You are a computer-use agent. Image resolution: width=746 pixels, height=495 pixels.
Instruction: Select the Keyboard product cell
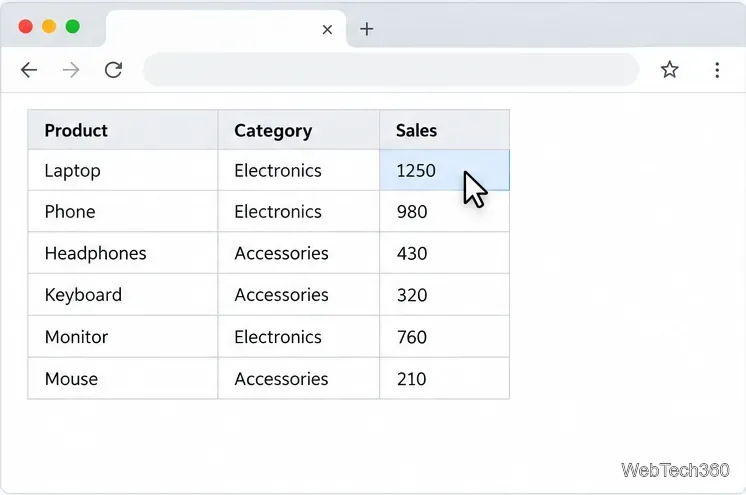[x=123, y=295]
